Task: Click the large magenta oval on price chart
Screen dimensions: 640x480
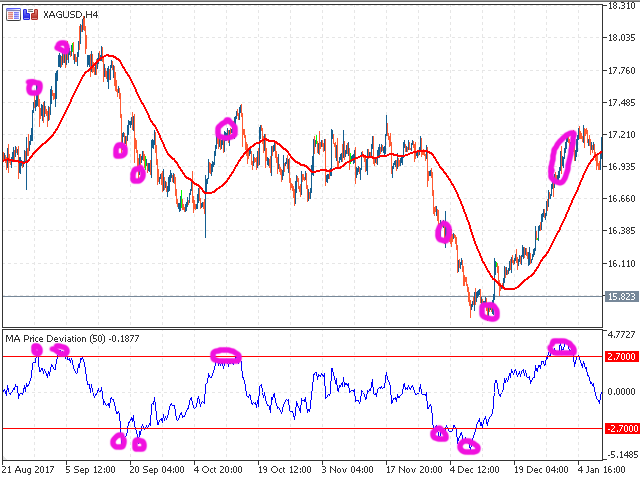Action: click(x=562, y=157)
